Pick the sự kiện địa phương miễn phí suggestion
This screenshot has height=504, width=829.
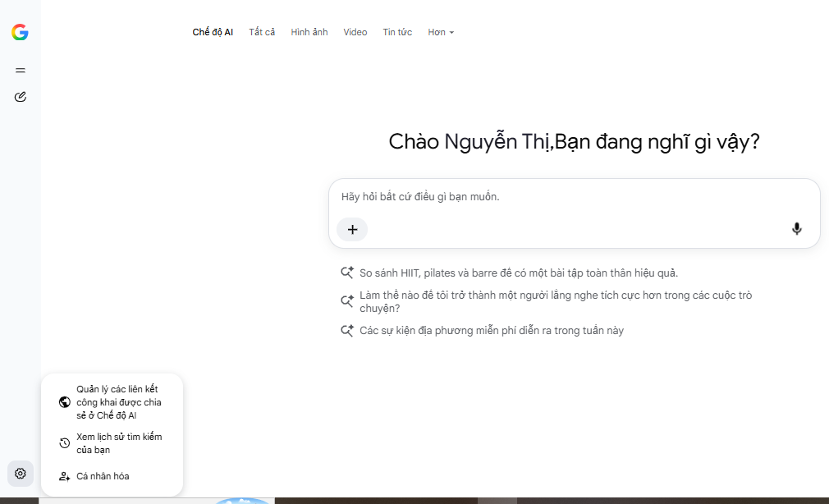tap(492, 331)
